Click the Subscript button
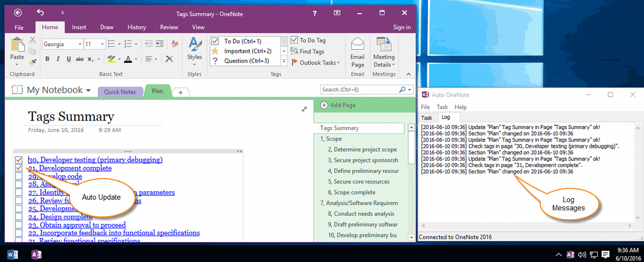 pyautogui.click(x=91, y=59)
